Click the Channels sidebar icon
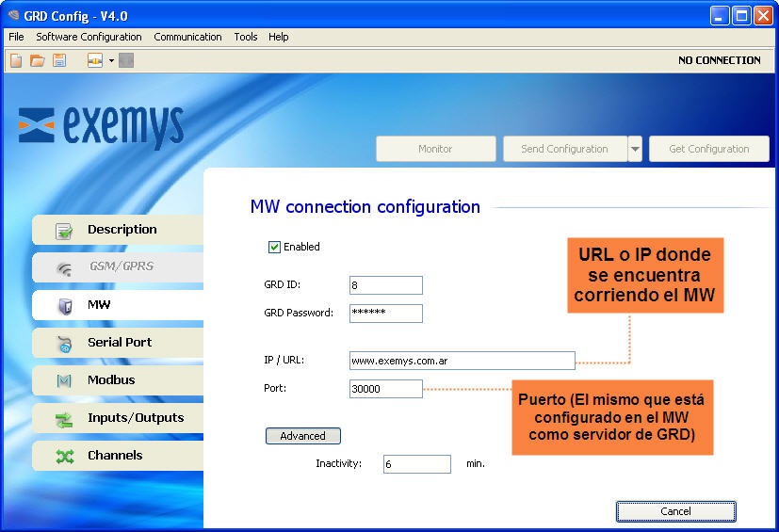This screenshot has height=532, width=779. pos(64,457)
